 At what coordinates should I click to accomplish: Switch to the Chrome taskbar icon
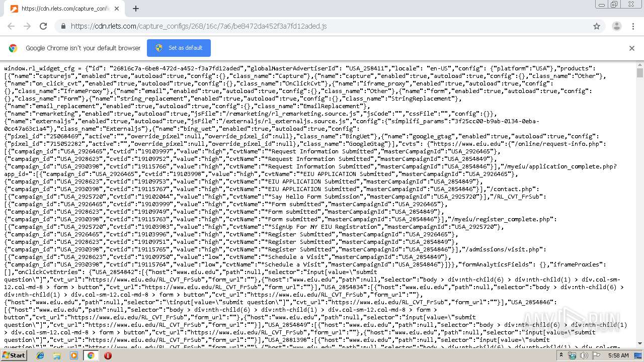[x=91, y=355]
